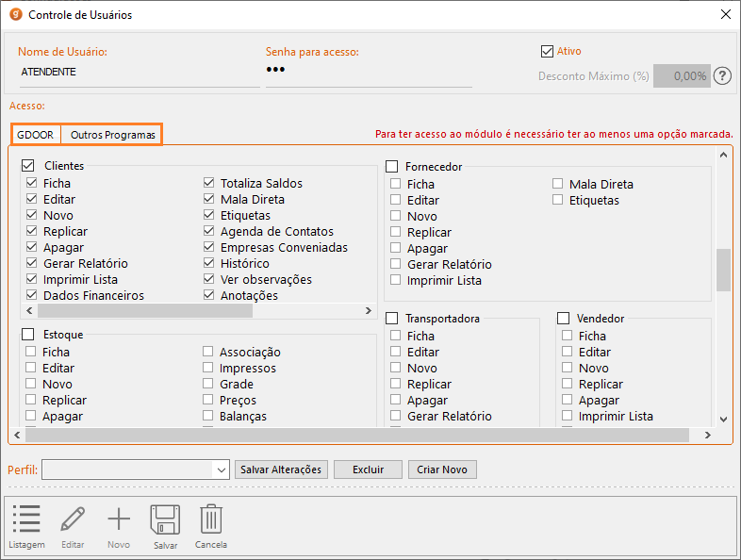This screenshot has height=560, width=741.
Task: Click the Salvar Alterações button
Action: [x=281, y=469]
